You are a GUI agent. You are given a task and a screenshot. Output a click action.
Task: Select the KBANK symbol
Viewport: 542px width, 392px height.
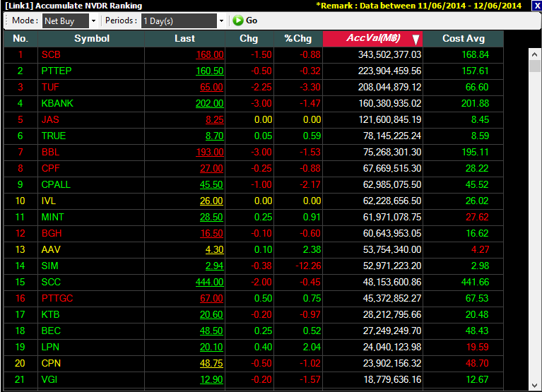coord(57,103)
